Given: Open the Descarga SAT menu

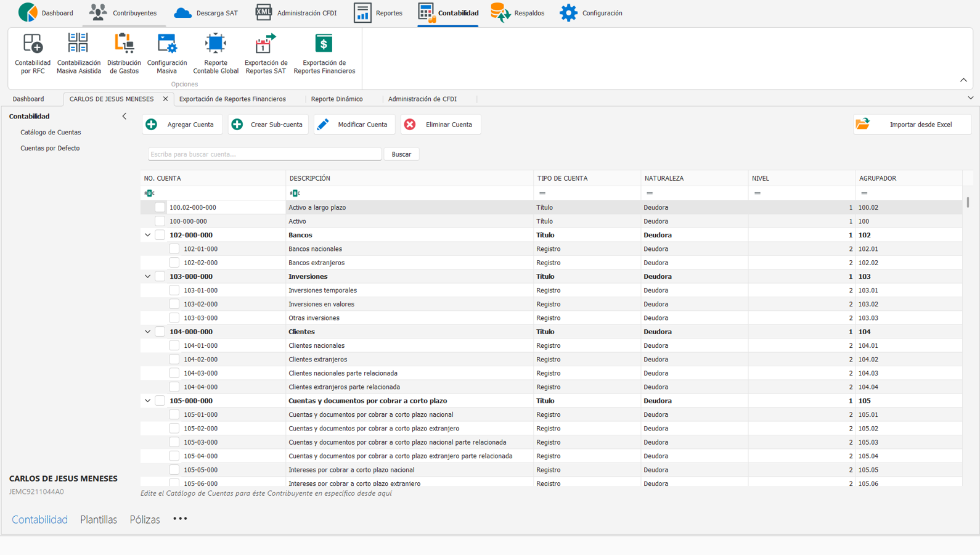Looking at the screenshot, I should [206, 13].
